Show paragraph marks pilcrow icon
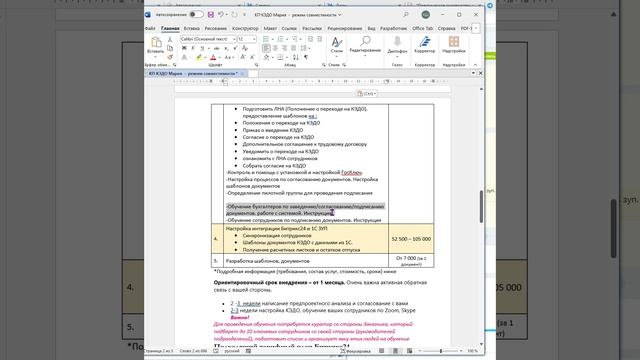 pos(306,58)
